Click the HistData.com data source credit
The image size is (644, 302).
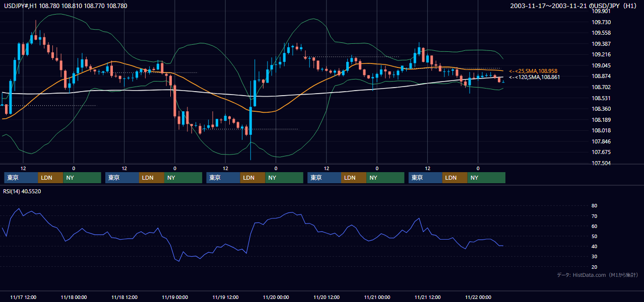pyautogui.click(x=598, y=275)
